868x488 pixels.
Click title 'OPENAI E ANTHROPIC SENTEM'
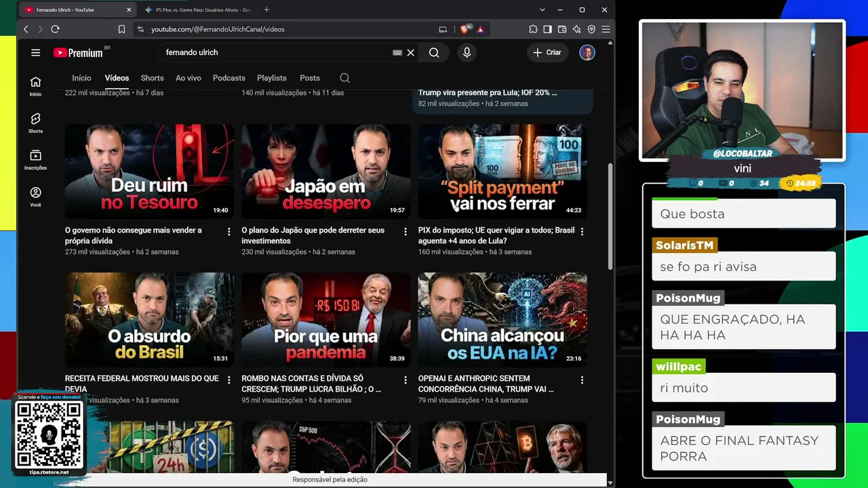tap(486, 384)
